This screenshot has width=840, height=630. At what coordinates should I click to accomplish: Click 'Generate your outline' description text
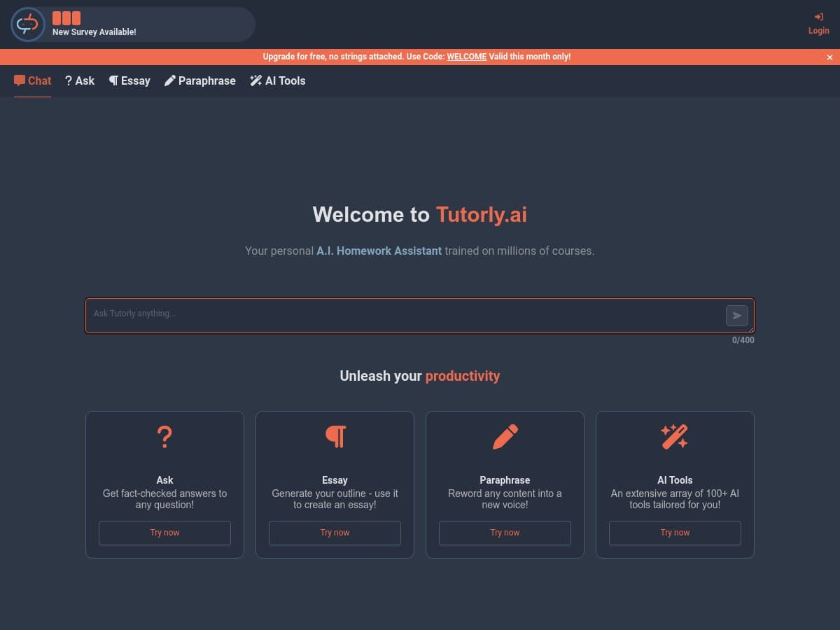(x=335, y=499)
